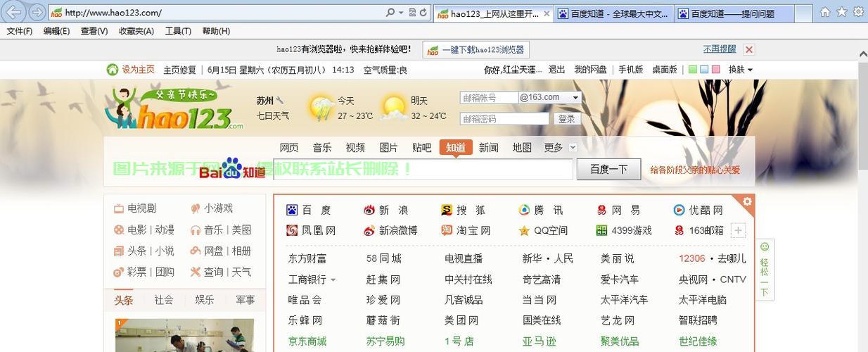The image size is (868, 352).
Task: Click the site panel settings gear
Action: pos(747,202)
